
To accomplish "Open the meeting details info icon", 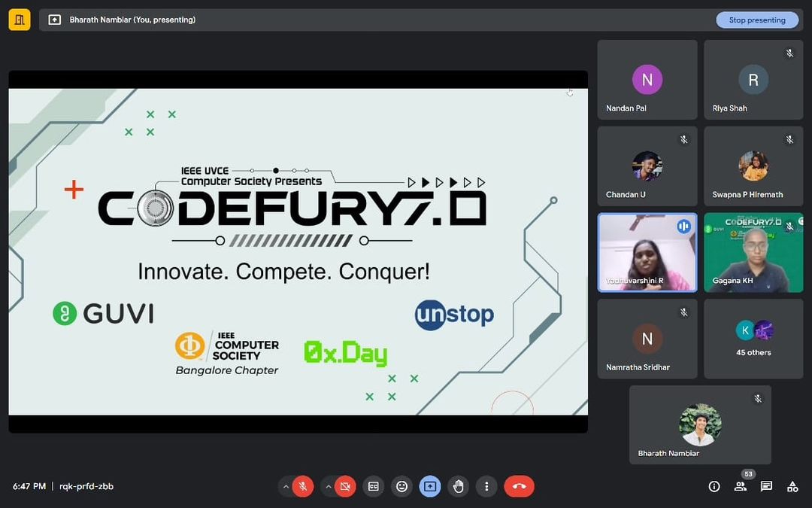I will [714, 486].
